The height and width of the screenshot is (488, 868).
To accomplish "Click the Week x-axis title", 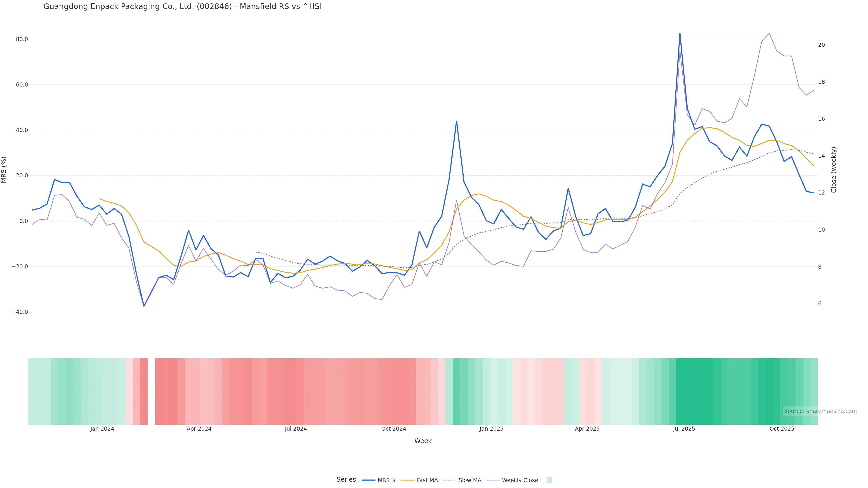I will (x=422, y=441).
